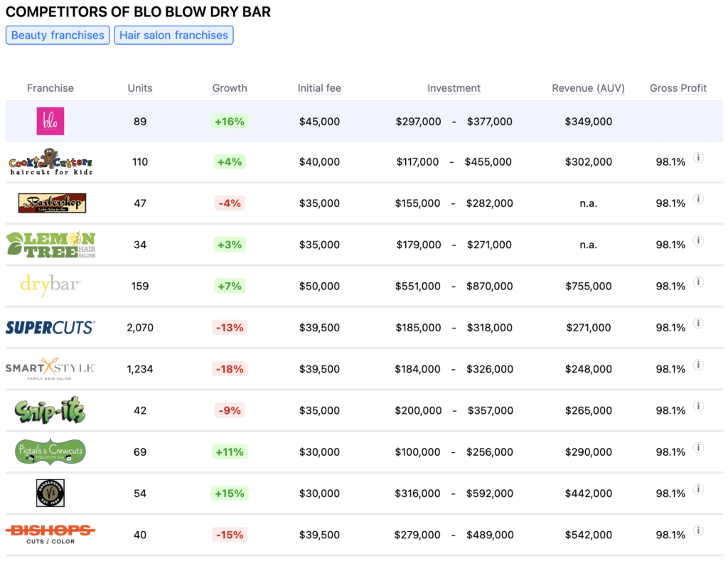Click the $302,000 revenue for Cookie Cutters
This screenshot has width=728, height=566.
588,162
